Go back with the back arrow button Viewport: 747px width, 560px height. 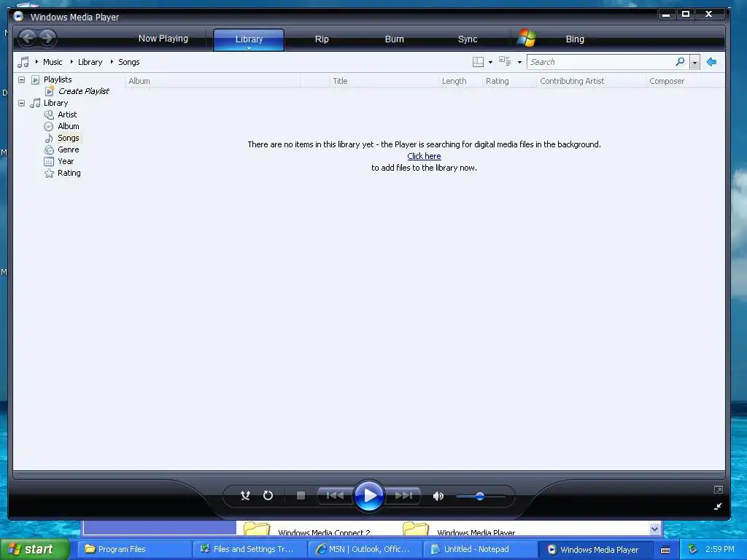point(28,38)
